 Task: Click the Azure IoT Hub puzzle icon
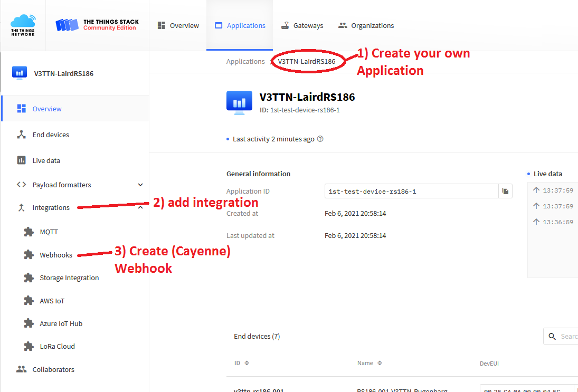(29, 323)
